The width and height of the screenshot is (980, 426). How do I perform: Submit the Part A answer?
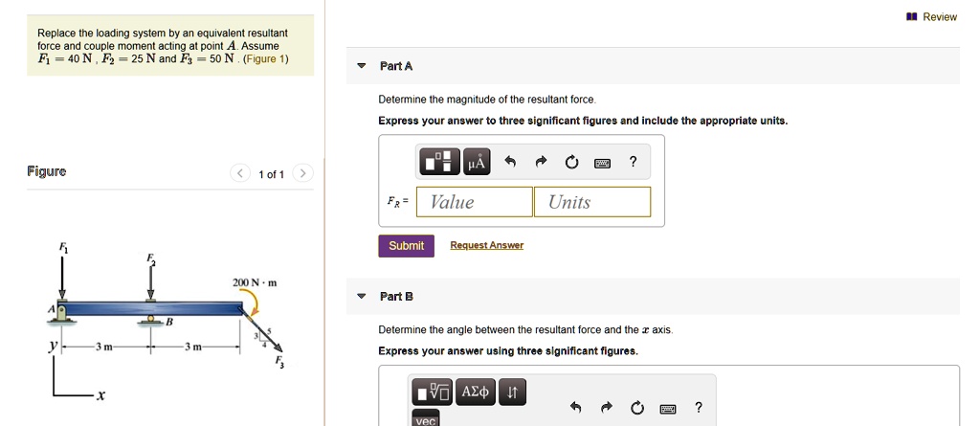(x=406, y=246)
